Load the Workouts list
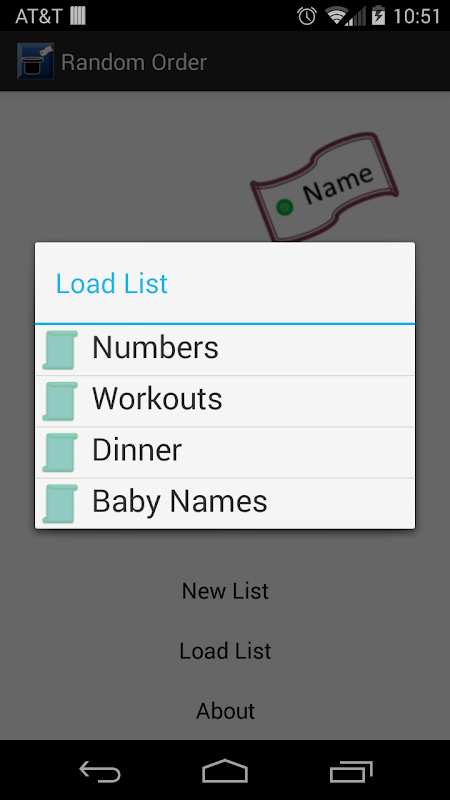 click(x=225, y=401)
